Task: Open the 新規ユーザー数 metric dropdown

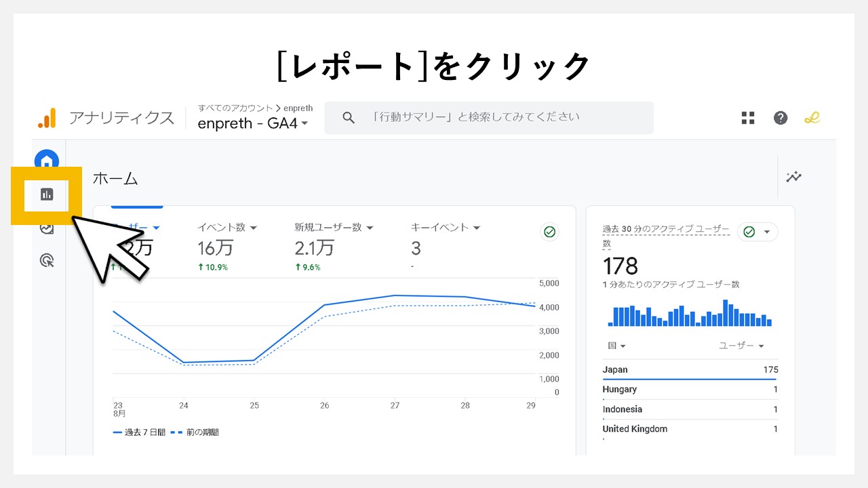Action: pos(370,228)
